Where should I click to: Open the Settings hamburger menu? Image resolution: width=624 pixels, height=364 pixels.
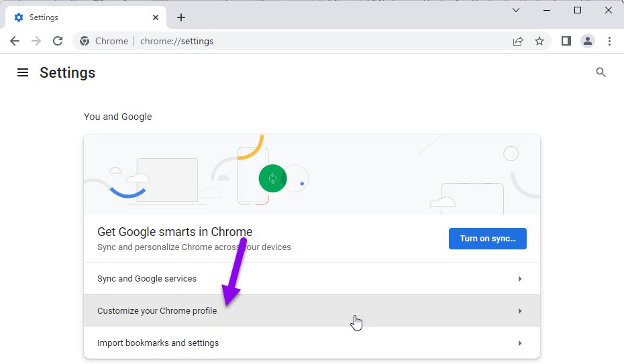tap(23, 72)
